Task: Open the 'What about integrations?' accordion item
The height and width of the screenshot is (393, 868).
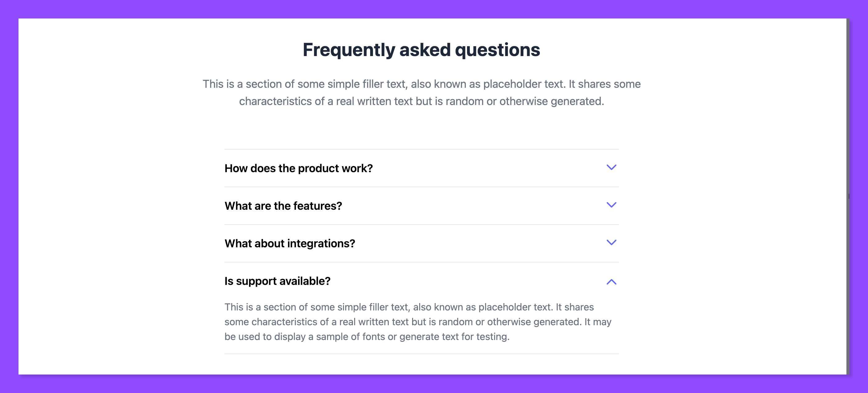Action: pos(290,244)
